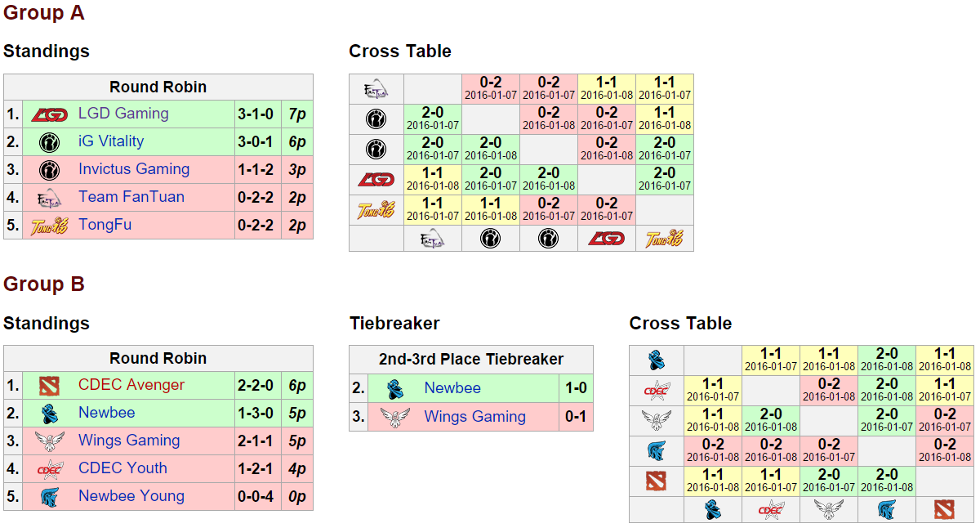This screenshot has height=528, width=980.
Task: Click the 2nd-3rd Place Tiebreaker table header
Action: 471,360
